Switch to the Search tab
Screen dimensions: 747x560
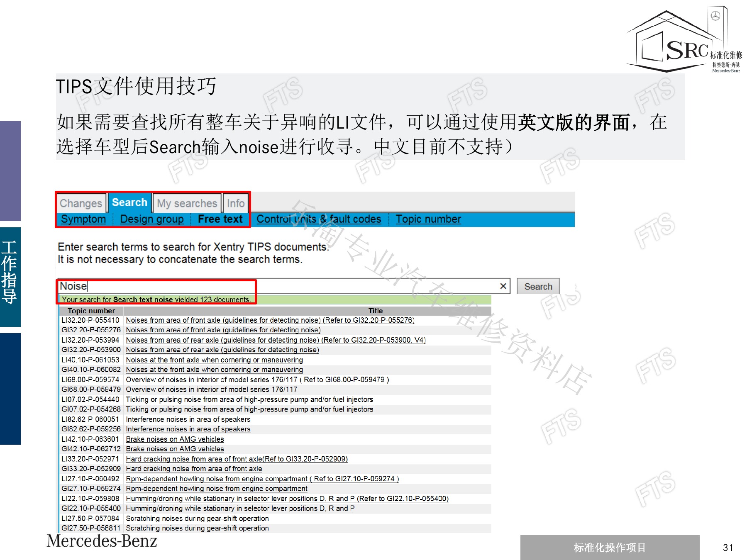(129, 202)
